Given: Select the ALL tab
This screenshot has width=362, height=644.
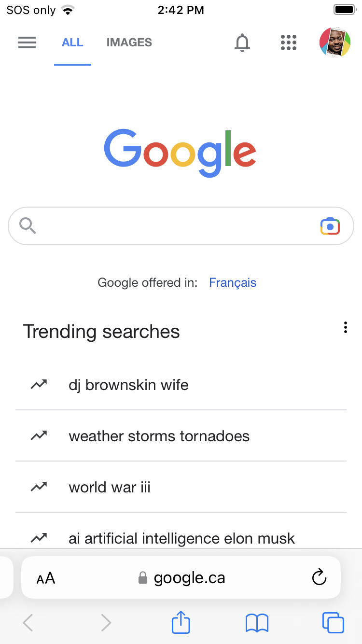Looking at the screenshot, I should point(72,42).
